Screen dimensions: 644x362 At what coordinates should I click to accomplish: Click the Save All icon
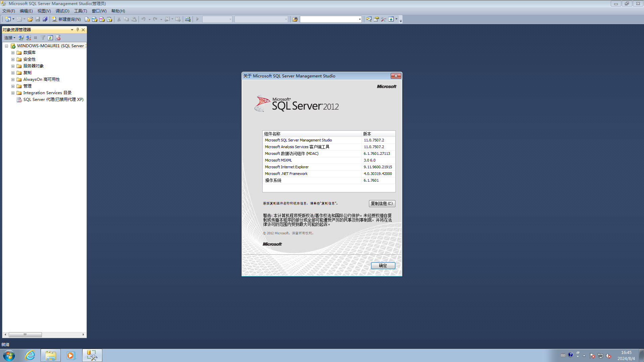(x=45, y=19)
